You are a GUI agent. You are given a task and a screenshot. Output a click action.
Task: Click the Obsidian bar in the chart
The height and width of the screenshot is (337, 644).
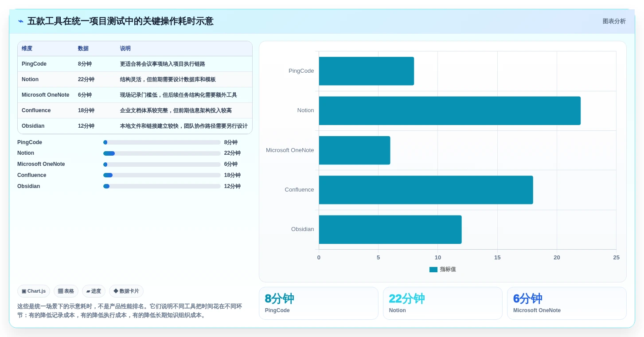coord(390,230)
